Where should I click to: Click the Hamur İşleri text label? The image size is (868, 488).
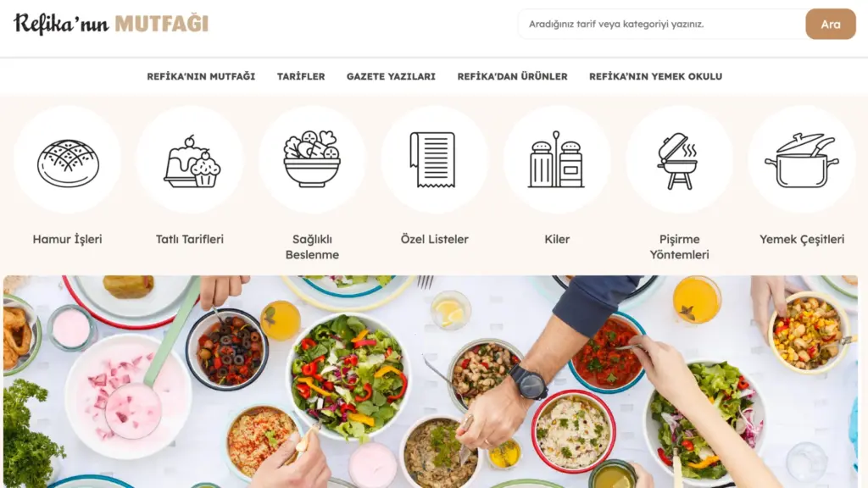point(68,239)
